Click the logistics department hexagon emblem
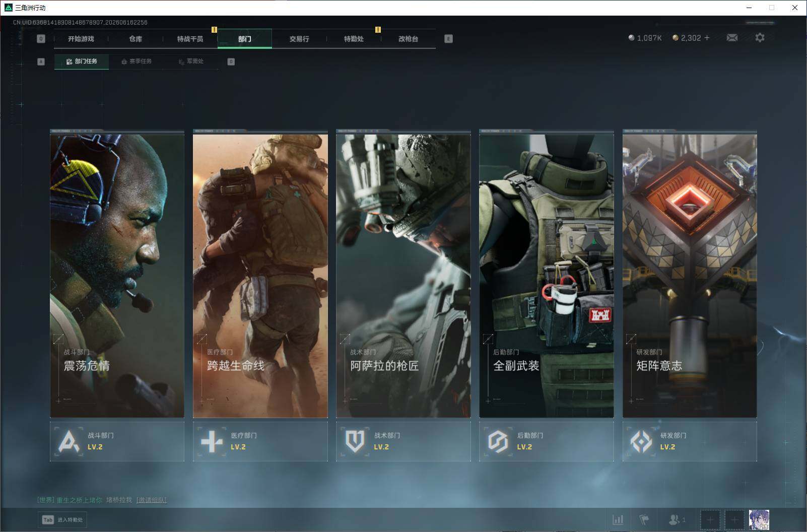The height and width of the screenshot is (532, 807). pyautogui.click(x=498, y=442)
